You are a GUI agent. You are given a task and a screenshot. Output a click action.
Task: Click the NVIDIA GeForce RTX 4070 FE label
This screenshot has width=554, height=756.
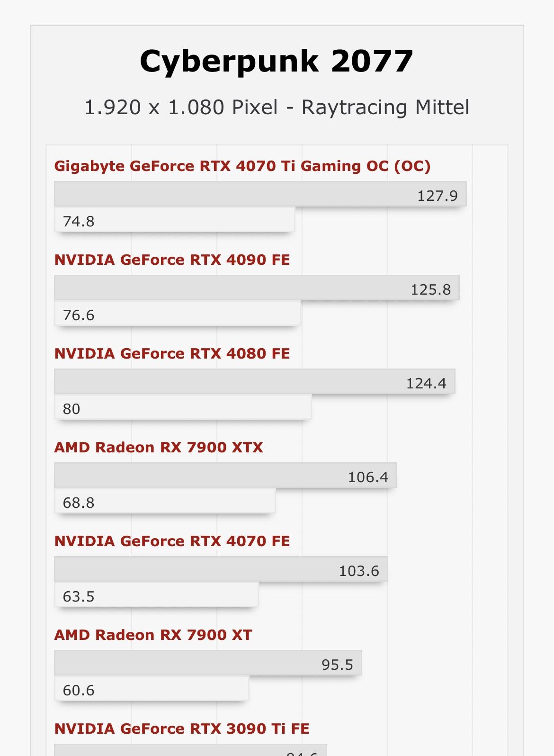click(172, 541)
